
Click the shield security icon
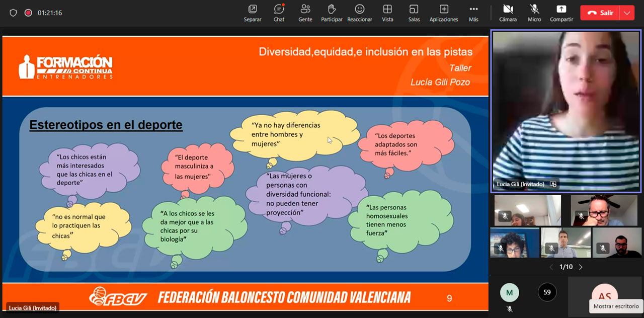tap(13, 13)
